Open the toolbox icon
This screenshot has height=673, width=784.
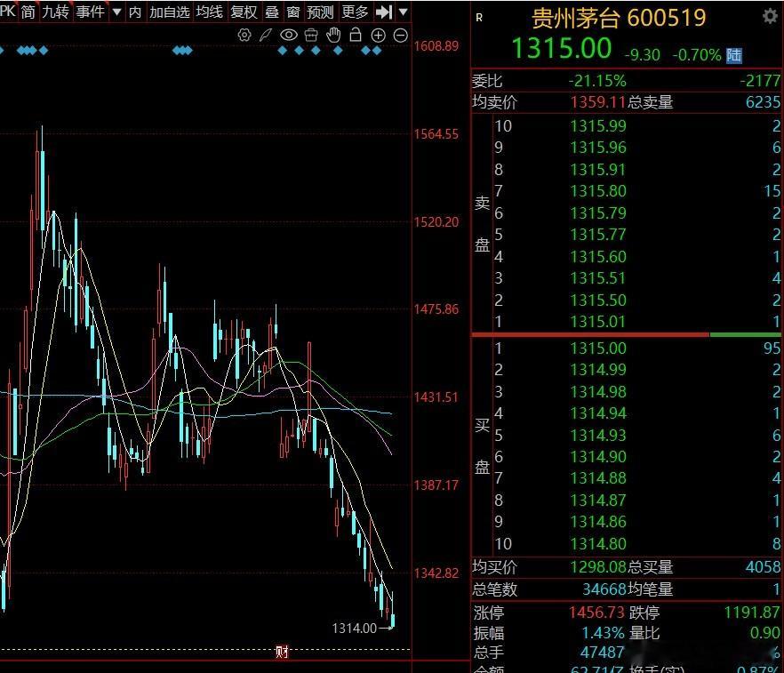click(x=311, y=35)
